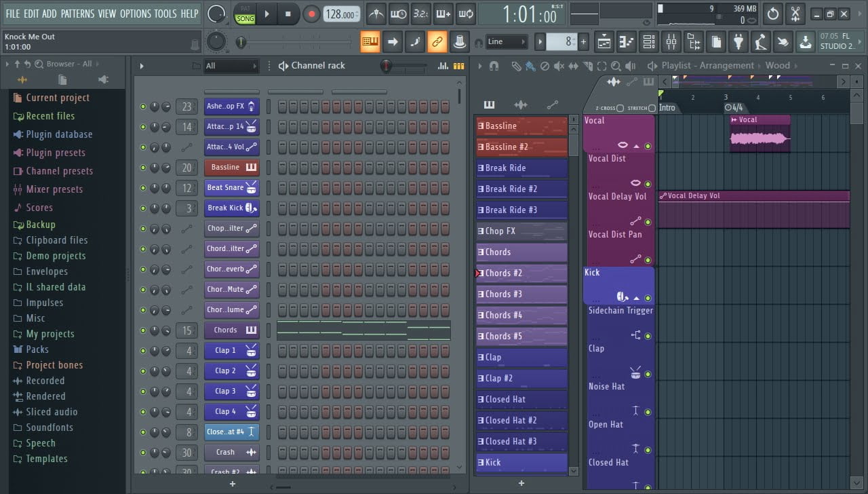Toggle wait for input before playing
The height and width of the screenshot is (494, 868).
pos(399,14)
